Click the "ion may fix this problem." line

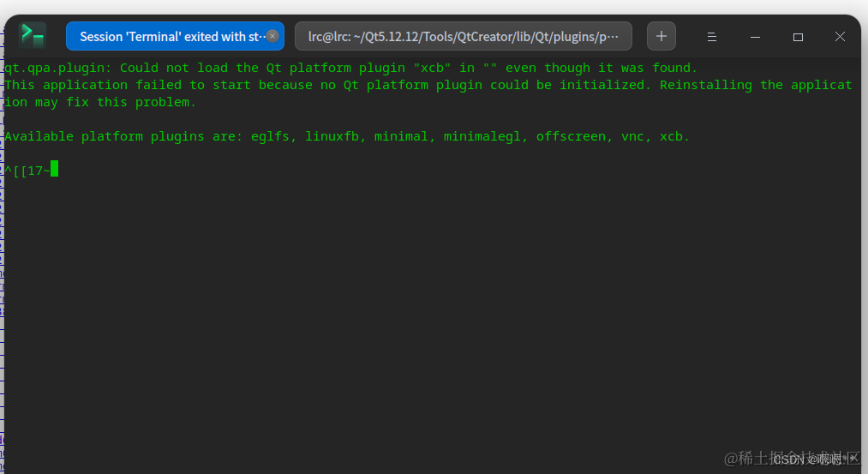point(100,102)
